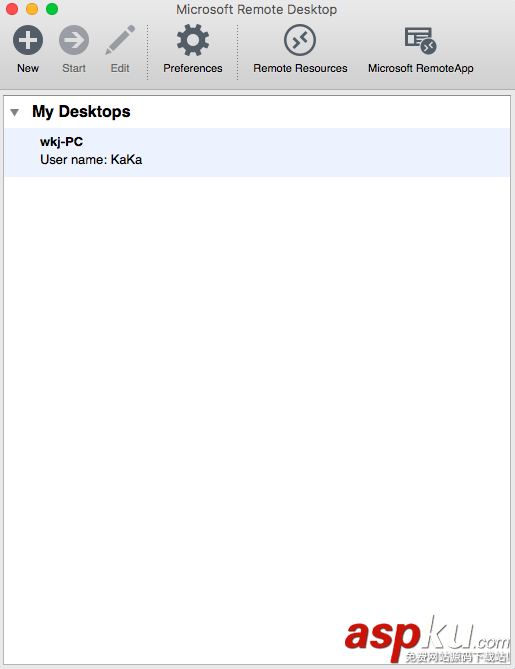Click the My Desktops heading
Viewport: 515px width, 669px height.
81,112
